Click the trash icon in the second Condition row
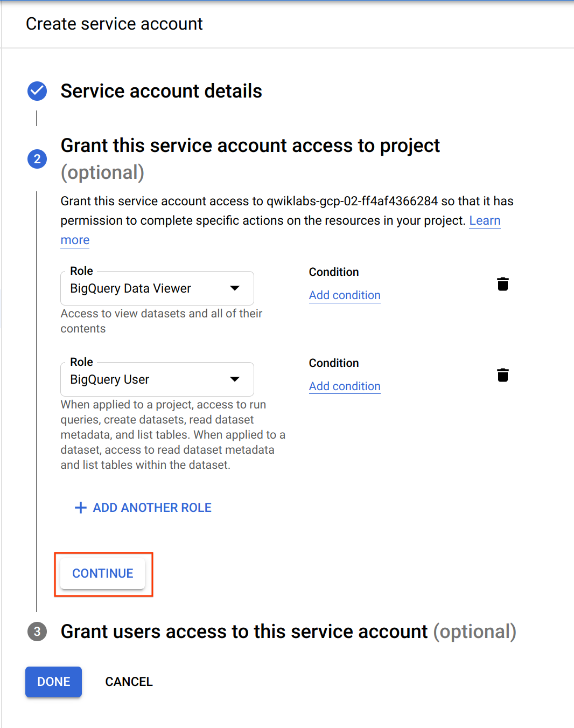The height and width of the screenshot is (728, 574). 502,375
